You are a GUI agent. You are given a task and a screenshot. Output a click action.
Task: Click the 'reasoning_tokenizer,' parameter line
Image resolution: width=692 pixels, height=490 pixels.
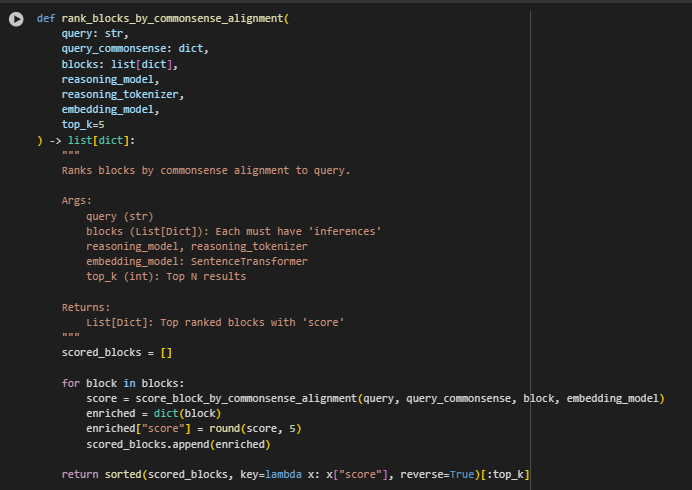coord(123,94)
